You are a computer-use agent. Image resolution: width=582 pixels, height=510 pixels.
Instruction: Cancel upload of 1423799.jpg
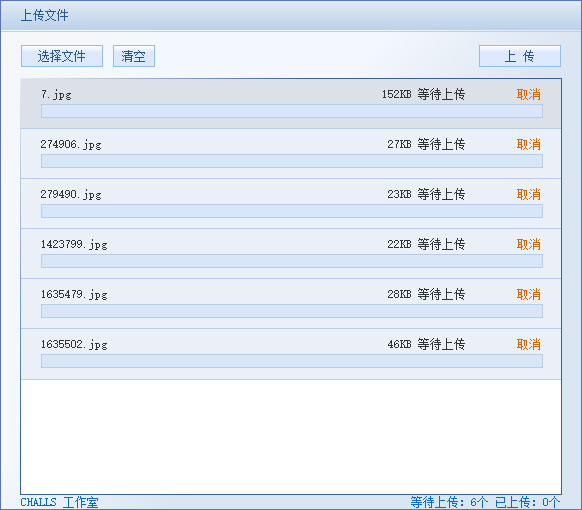pos(529,244)
